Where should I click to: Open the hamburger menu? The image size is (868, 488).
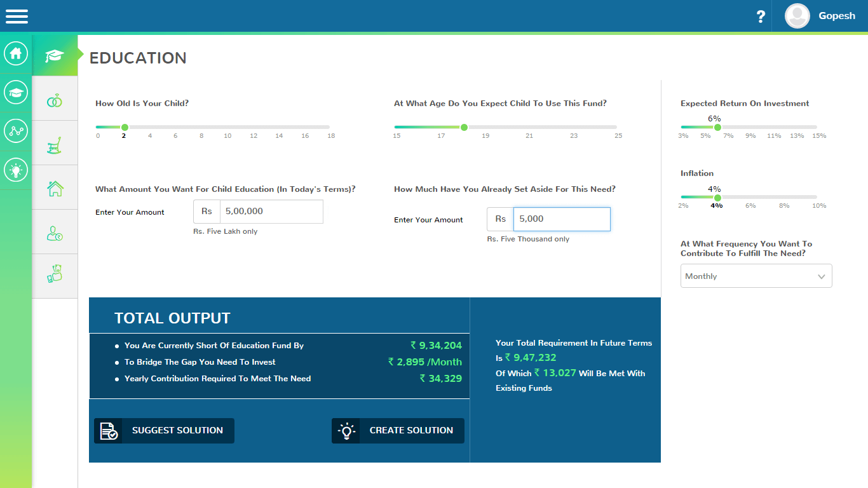tap(17, 17)
